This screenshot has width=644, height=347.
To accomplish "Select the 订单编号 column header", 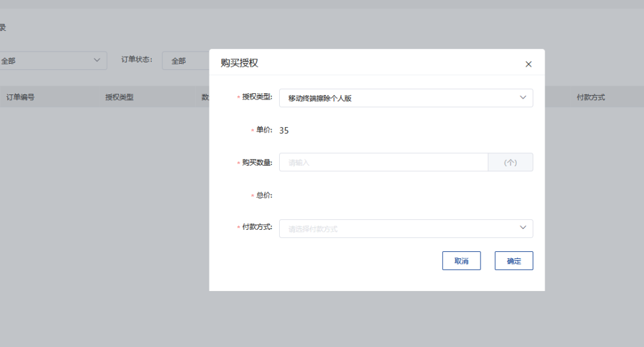I will coord(20,98).
